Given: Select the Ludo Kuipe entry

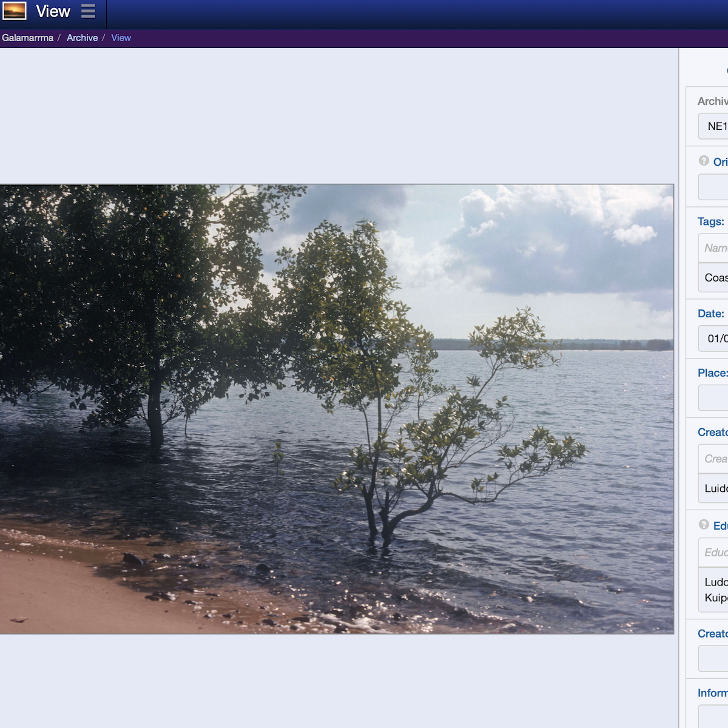Looking at the screenshot, I should 713,590.
